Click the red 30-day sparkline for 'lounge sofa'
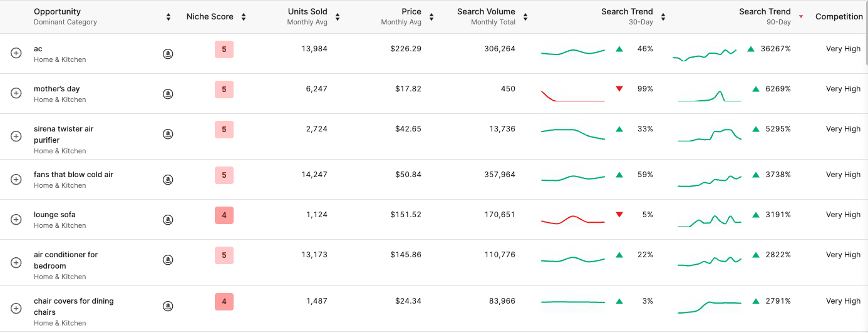 (573, 220)
